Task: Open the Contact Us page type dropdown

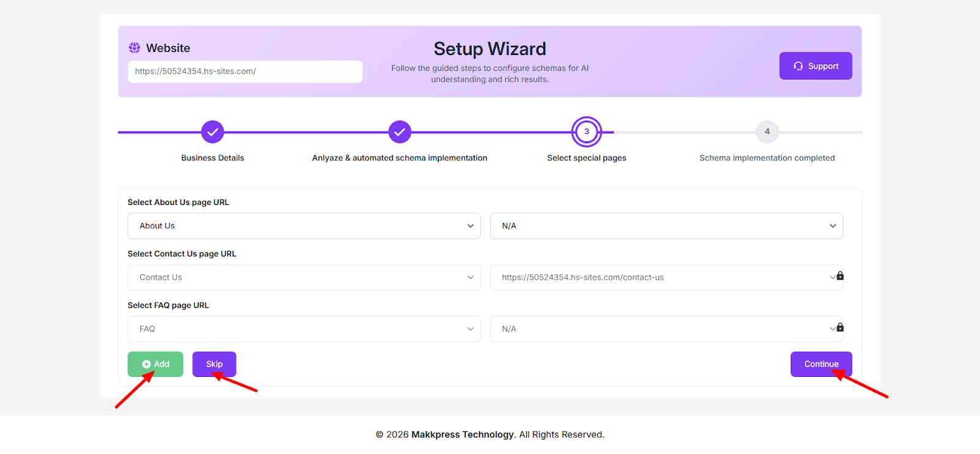Action: pyautogui.click(x=304, y=277)
